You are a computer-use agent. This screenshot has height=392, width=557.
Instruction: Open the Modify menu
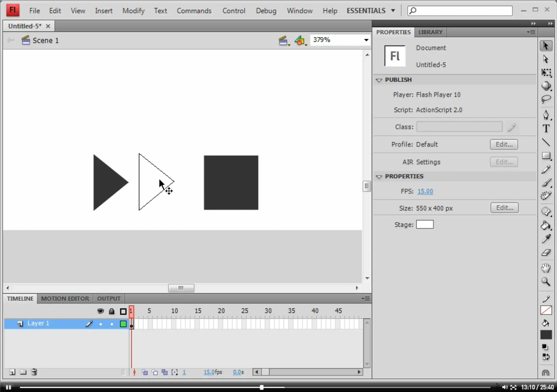click(133, 11)
